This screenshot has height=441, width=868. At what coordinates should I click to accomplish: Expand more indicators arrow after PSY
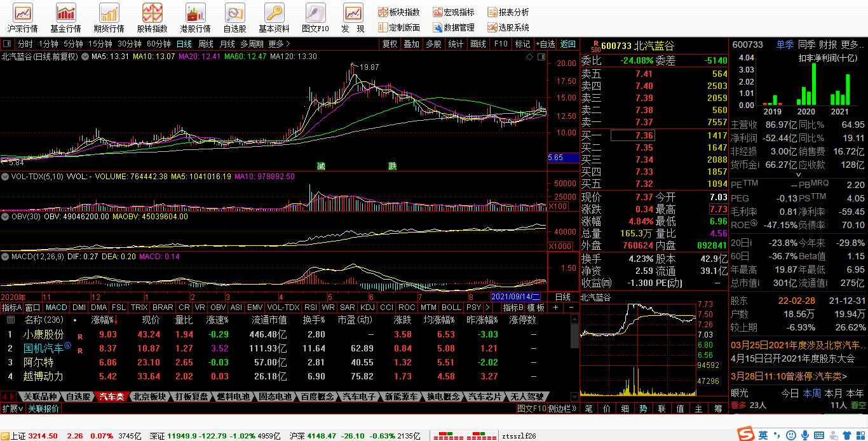(487, 308)
